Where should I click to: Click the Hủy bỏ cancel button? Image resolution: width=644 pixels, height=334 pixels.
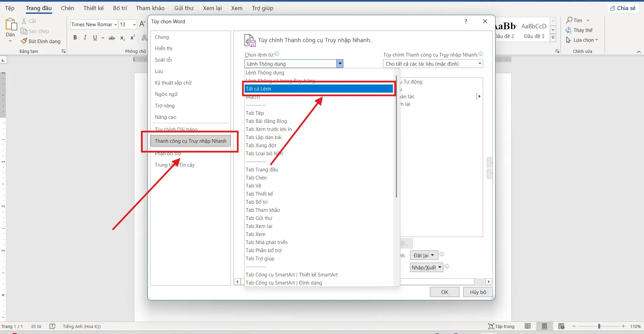pyautogui.click(x=478, y=292)
